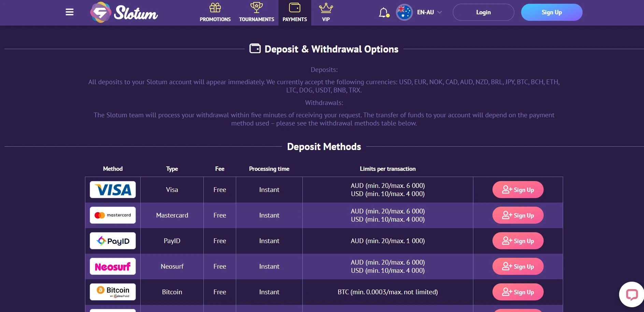Click the Neosurf logo
Image resolution: width=644 pixels, height=312 pixels.
click(113, 266)
